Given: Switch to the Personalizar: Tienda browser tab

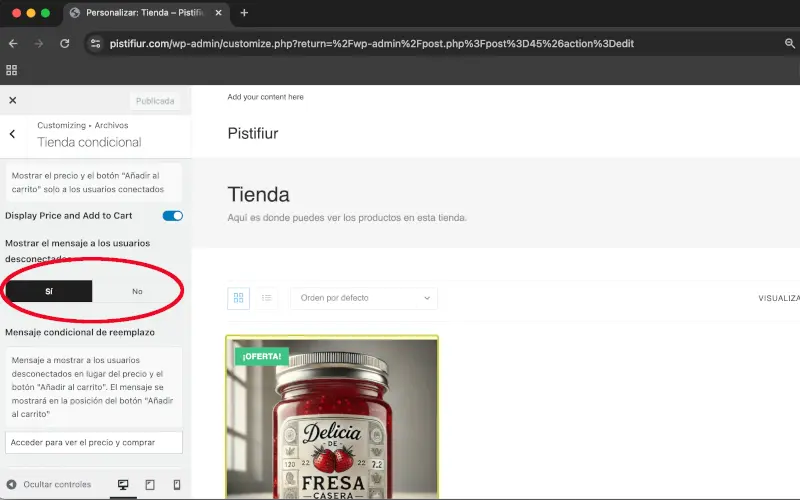Looking at the screenshot, I should pyautogui.click(x=146, y=13).
